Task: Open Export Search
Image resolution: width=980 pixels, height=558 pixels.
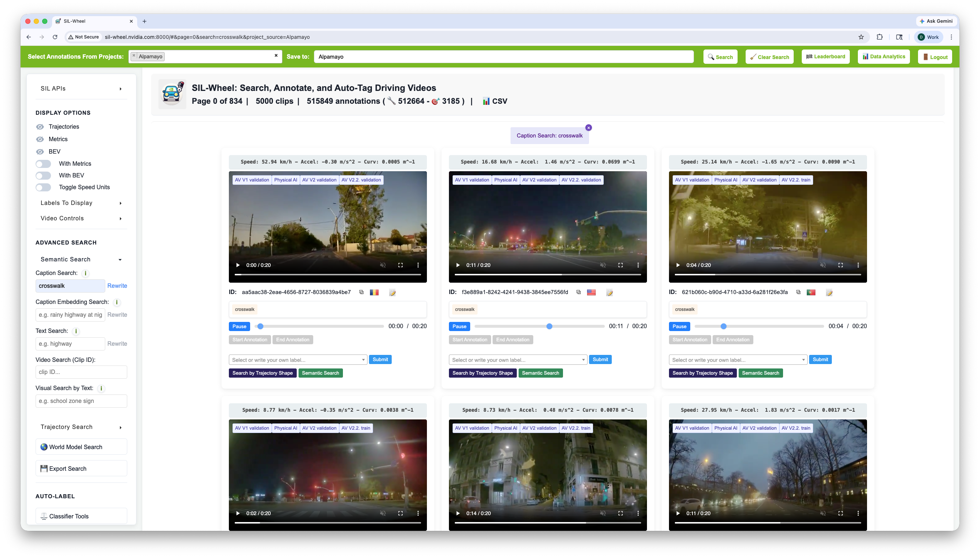Action: click(81, 469)
